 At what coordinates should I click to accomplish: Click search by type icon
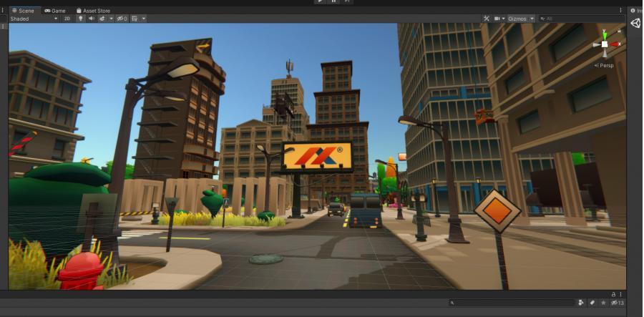[x=581, y=303]
